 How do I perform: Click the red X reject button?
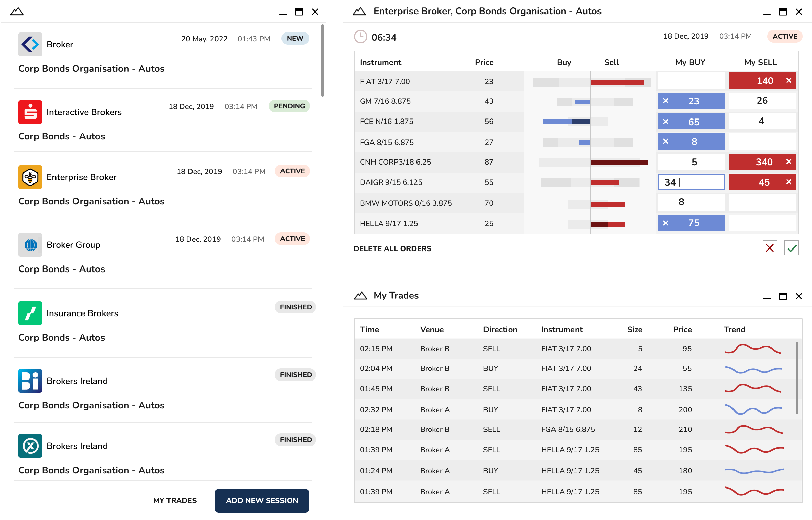770,248
